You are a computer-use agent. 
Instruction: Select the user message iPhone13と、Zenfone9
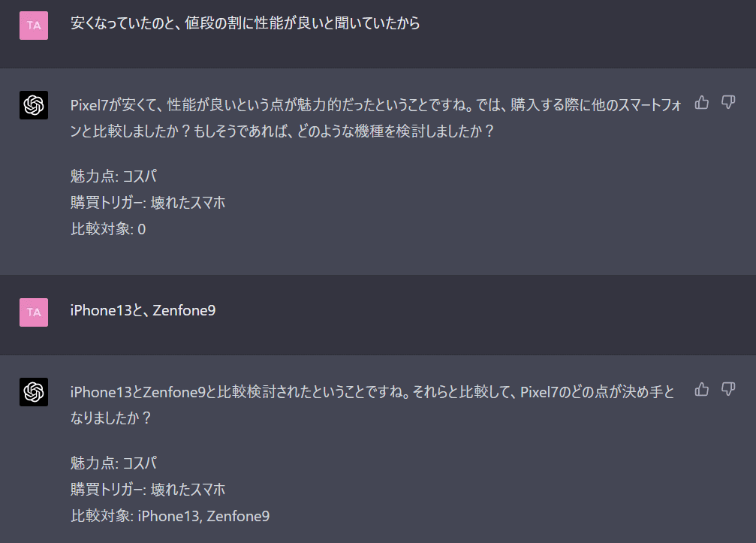140,311
